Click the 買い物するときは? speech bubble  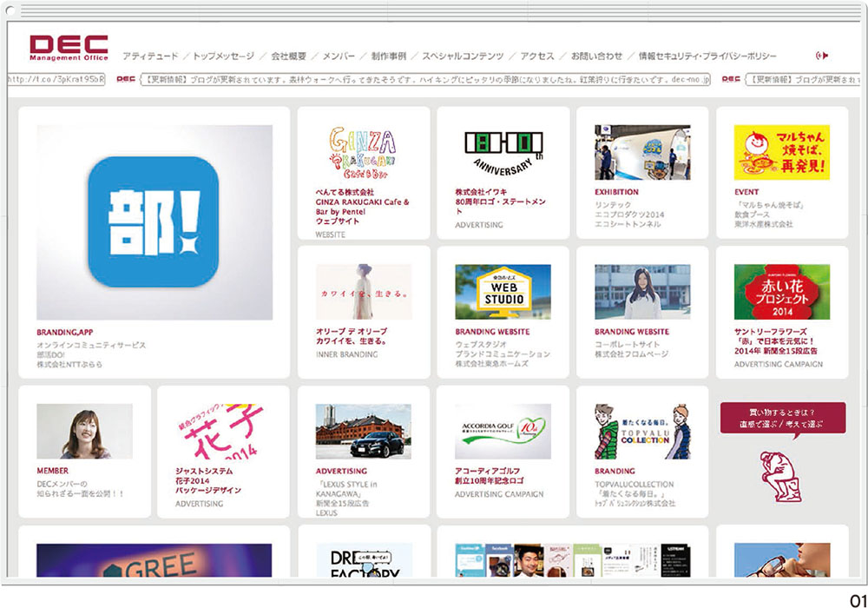coord(783,420)
